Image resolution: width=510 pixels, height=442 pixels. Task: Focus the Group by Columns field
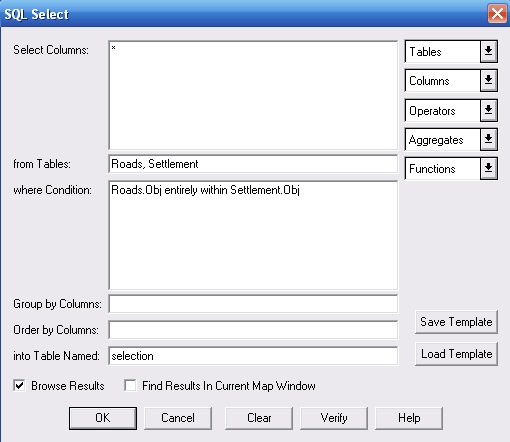click(253, 304)
